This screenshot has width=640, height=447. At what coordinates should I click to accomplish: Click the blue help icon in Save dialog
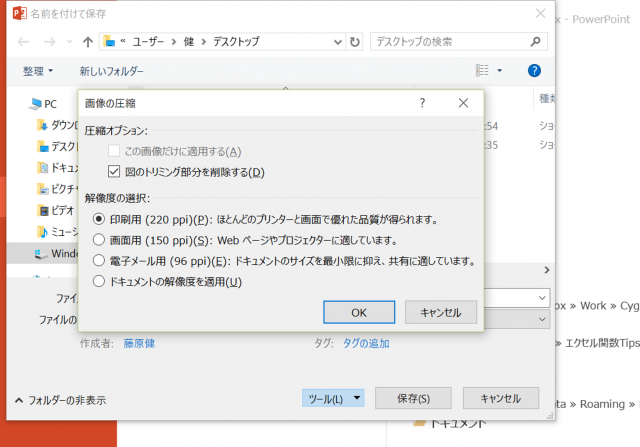pos(534,71)
